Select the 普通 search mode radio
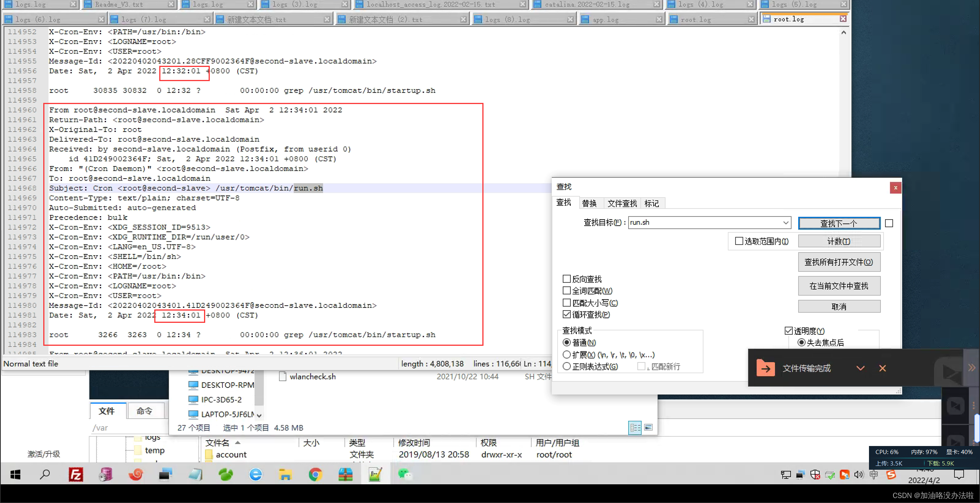The image size is (980, 503). pyautogui.click(x=567, y=342)
